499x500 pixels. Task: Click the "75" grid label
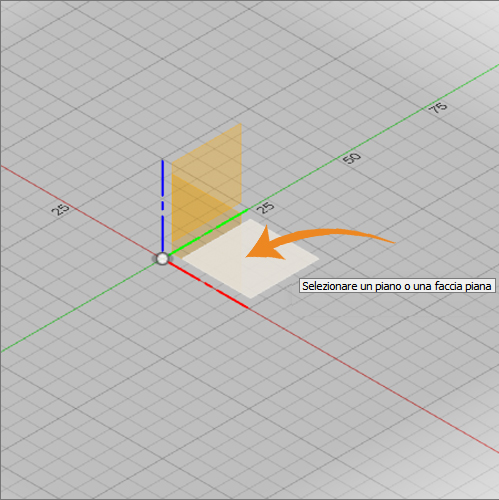(438, 108)
